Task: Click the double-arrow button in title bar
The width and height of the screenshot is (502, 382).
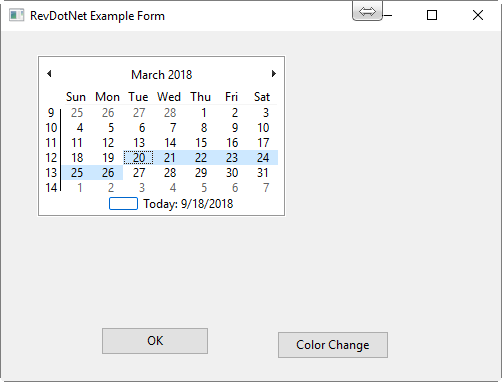Action: [x=367, y=12]
